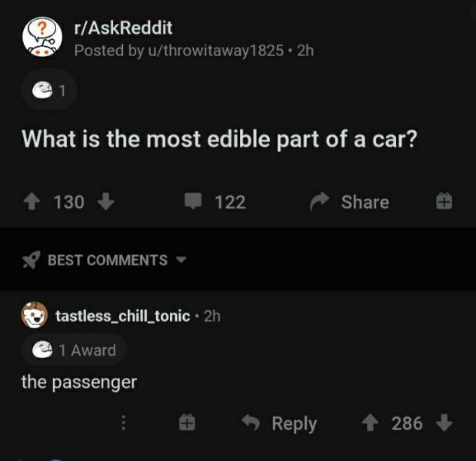The image size is (476, 461).
Task: View the comment's 1 Award badge
Action: [74, 350]
